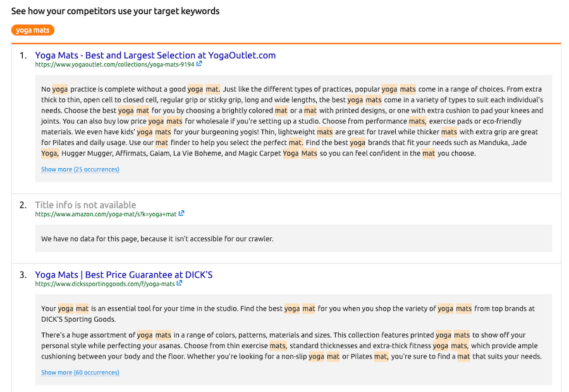Expand 'Show more (25 occurrences)' link
The width and height of the screenshot is (569, 392).
tap(80, 169)
